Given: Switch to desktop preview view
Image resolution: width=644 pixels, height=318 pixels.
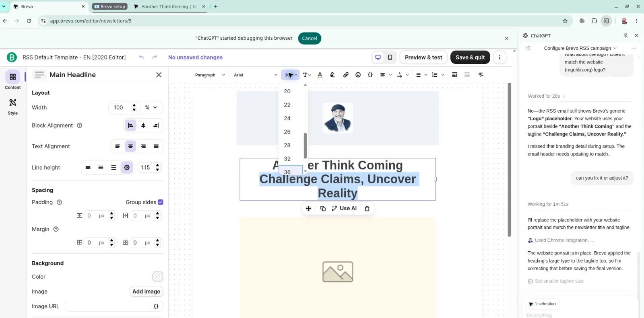Looking at the screenshot, I should (378, 57).
